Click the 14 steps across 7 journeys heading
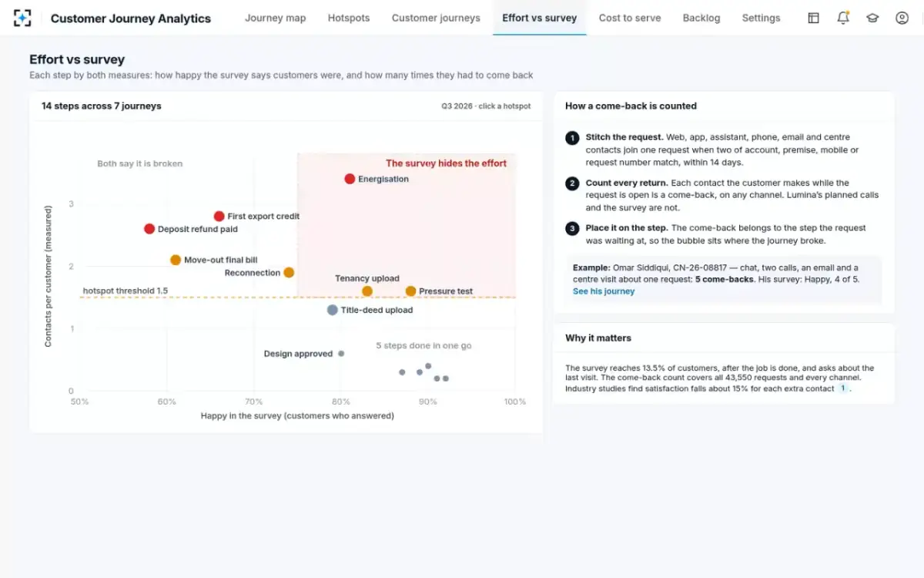 pyautogui.click(x=102, y=106)
